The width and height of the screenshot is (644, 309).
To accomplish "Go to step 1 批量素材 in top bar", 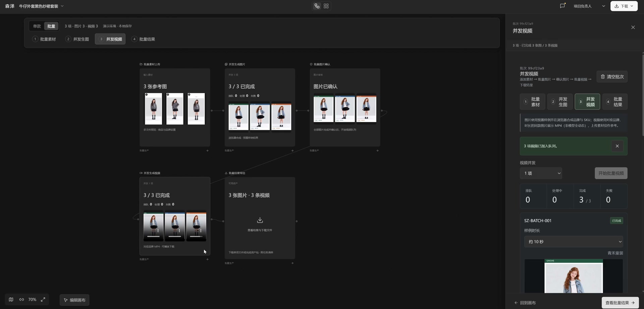I will tap(44, 39).
